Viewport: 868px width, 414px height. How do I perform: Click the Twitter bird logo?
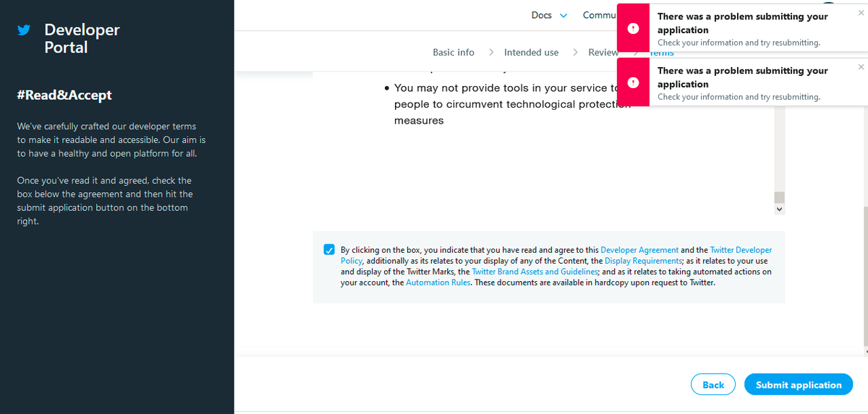[24, 30]
